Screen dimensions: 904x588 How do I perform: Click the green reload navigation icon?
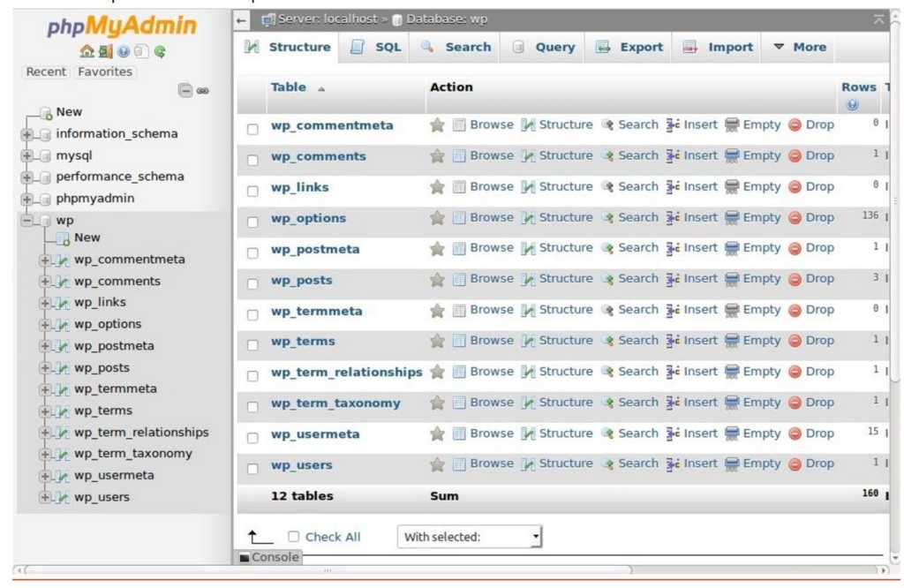pos(160,51)
